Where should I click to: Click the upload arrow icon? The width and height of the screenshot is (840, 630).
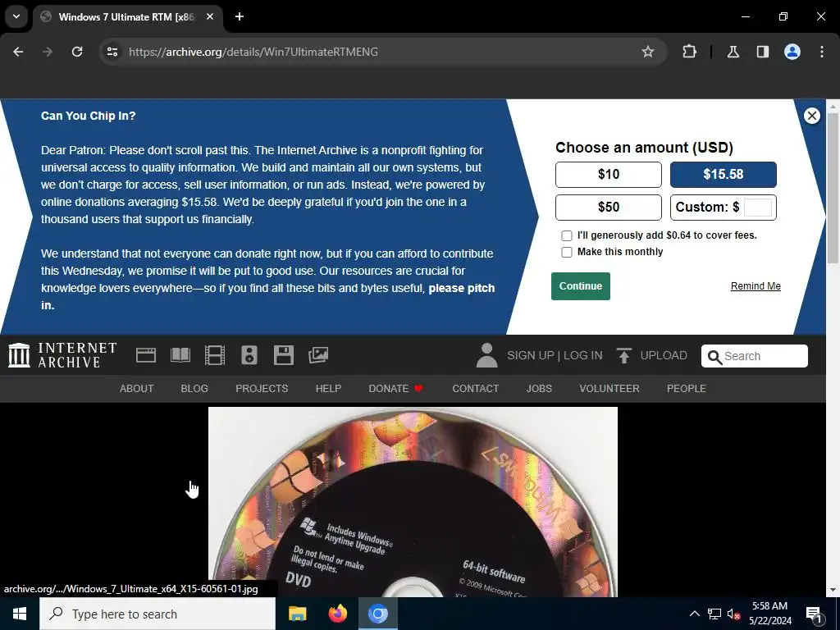click(x=623, y=356)
